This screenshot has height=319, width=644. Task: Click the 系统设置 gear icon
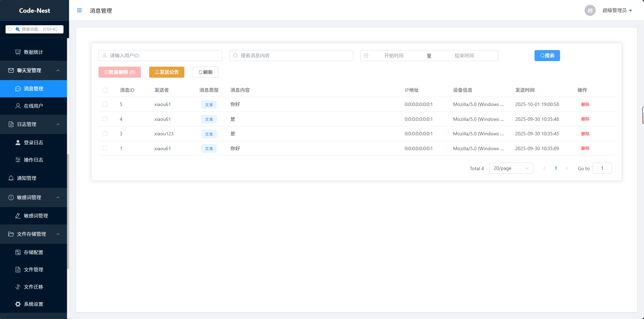18,304
